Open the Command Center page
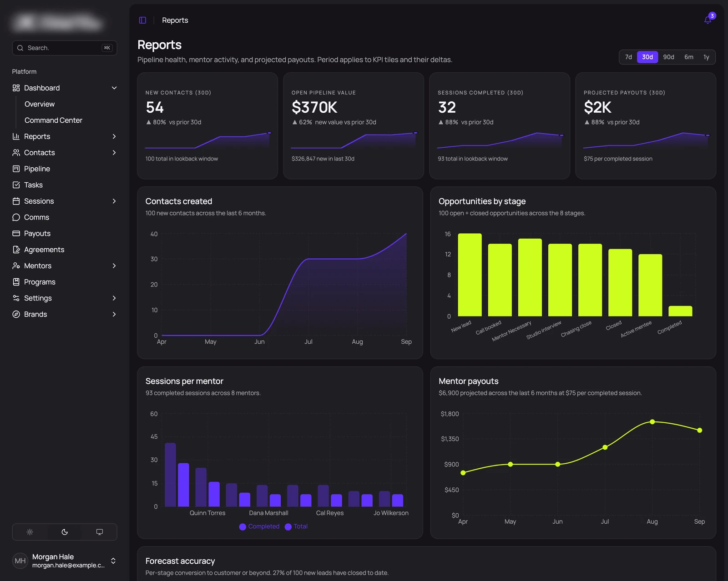Viewport: 728px width, 581px height. (53, 120)
